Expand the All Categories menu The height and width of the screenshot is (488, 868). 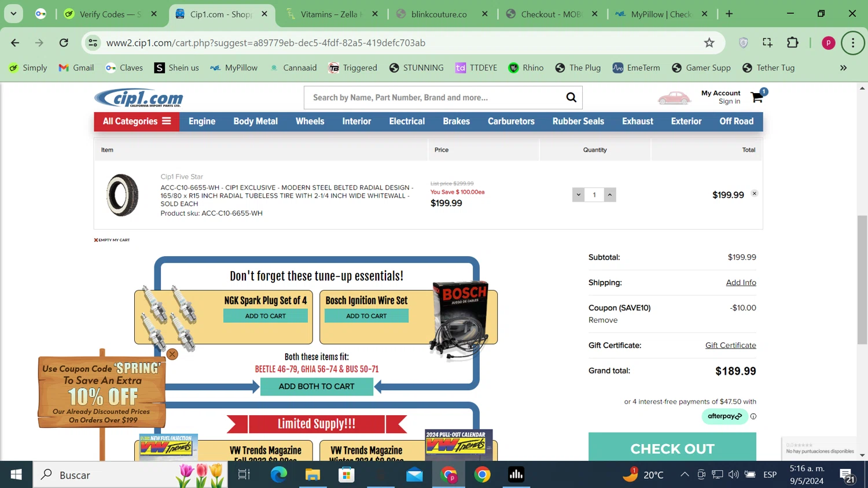[137, 121]
